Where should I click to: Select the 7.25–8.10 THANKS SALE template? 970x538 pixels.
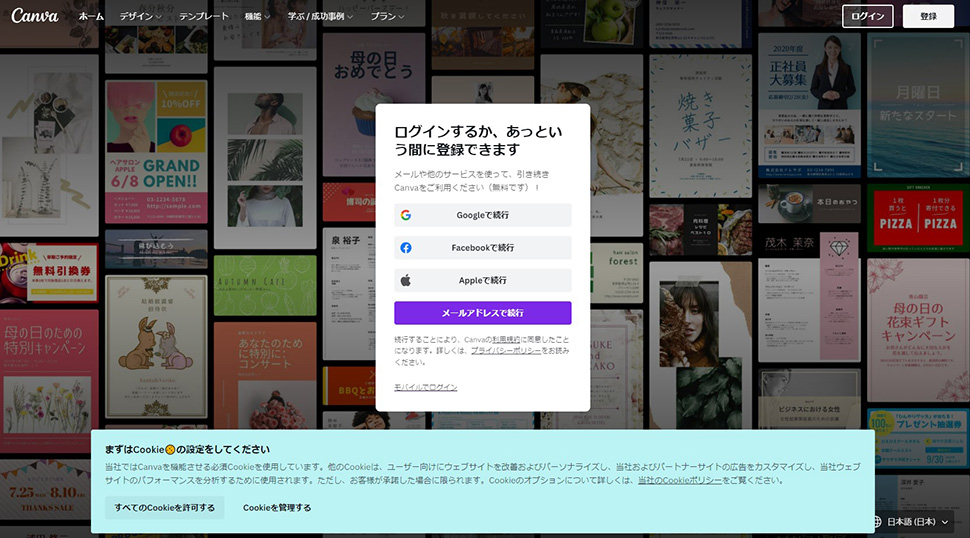[46, 490]
